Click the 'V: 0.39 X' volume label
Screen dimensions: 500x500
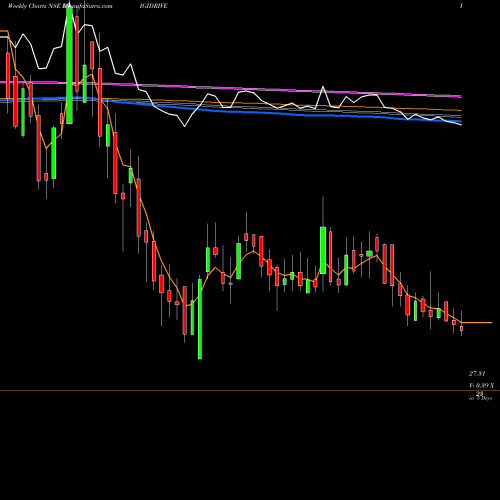click(x=481, y=386)
